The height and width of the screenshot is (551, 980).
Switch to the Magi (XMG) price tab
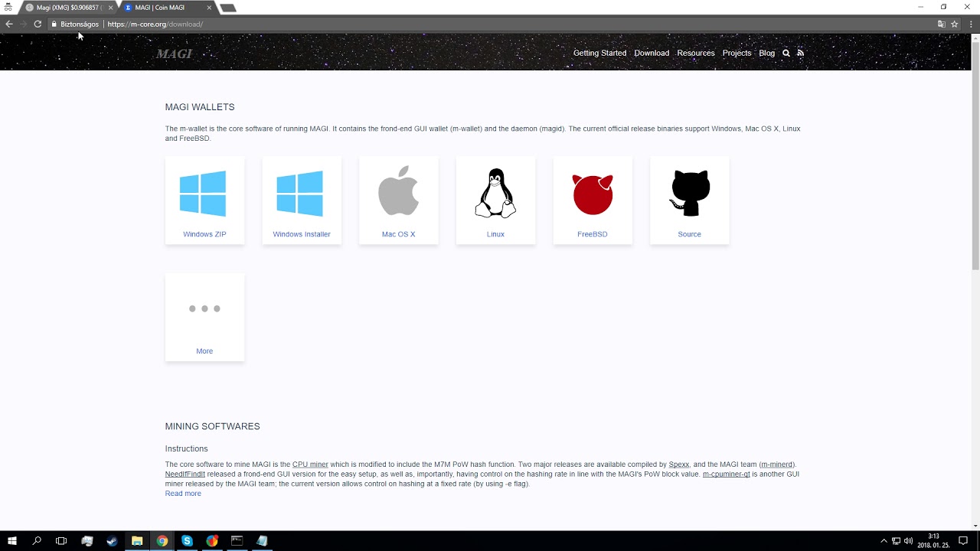click(69, 8)
